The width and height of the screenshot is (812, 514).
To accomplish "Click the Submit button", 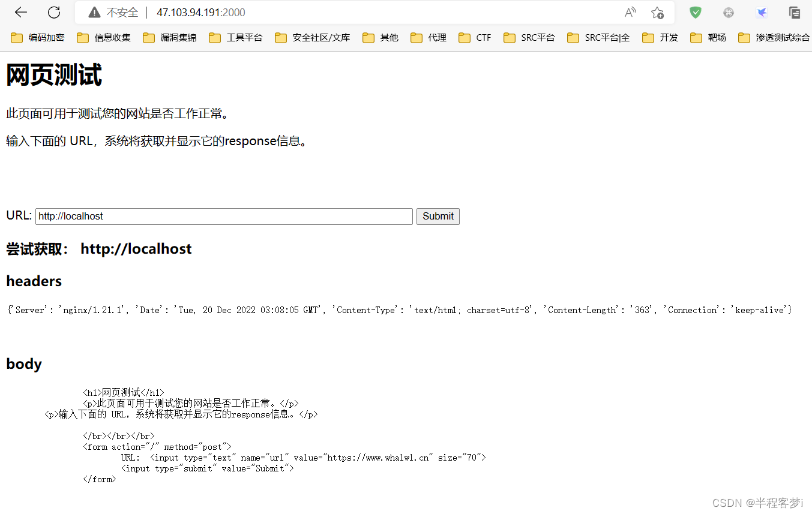I will click(438, 217).
